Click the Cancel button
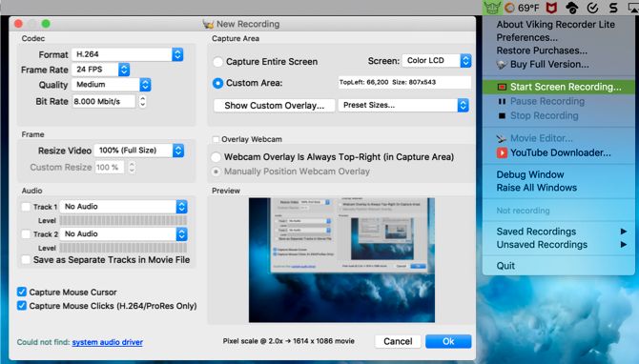 pos(398,341)
